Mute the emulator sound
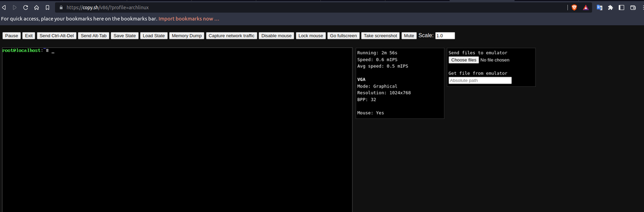The width and height of the screenshot is (644, 212). point(409,36)
